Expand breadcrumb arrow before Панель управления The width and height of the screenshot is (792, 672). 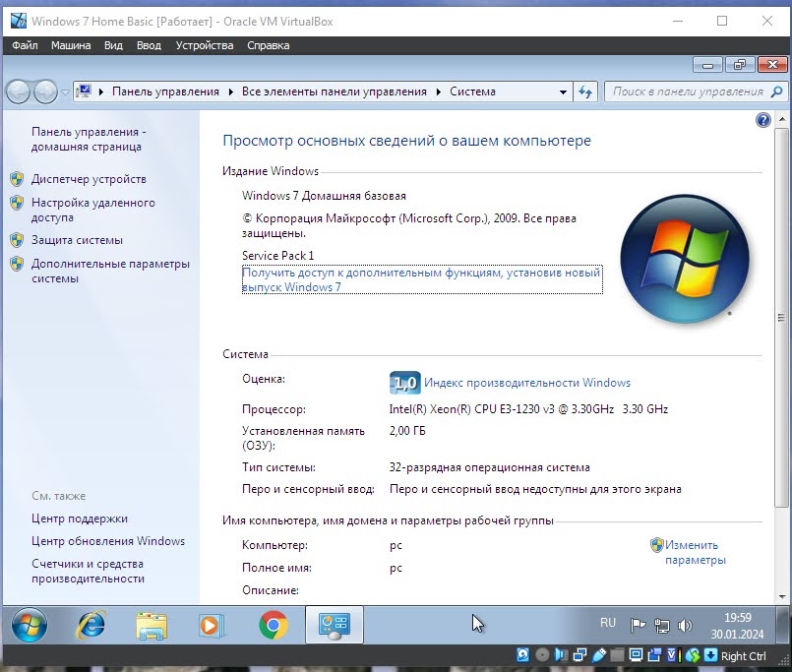pos(101,92)
